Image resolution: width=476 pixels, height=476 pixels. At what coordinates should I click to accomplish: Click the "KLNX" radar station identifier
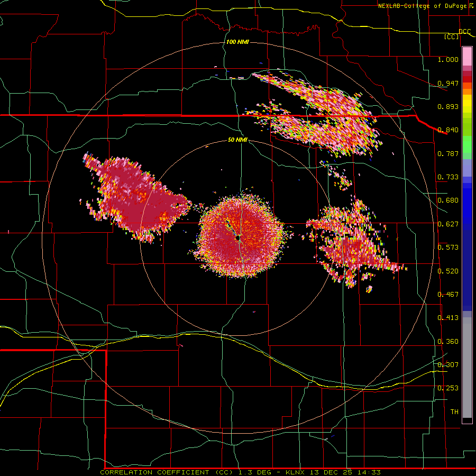(x=296, y=472)
